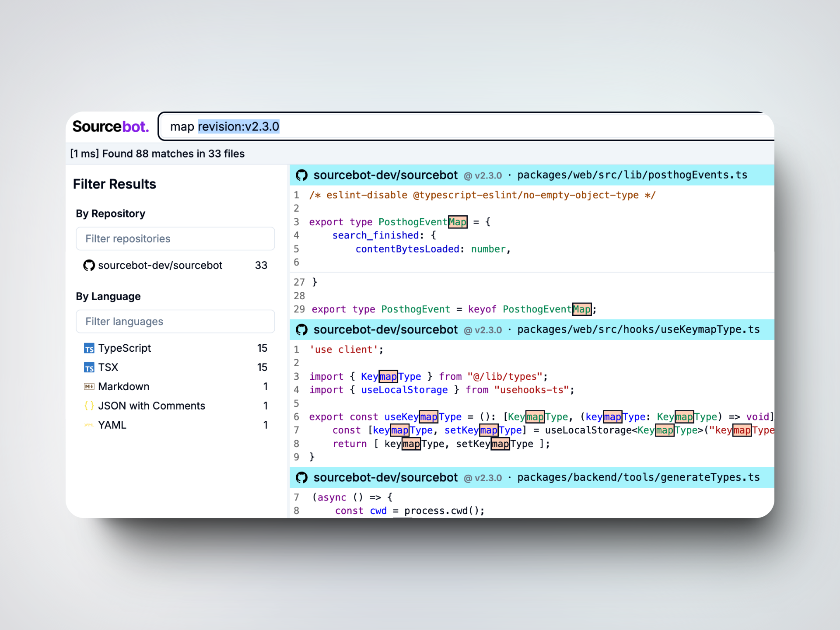Viewport: 840px width, 630px height.
Task: Click GitHub icon next to posthogEvents.ts result
Action: coord(301,175)
